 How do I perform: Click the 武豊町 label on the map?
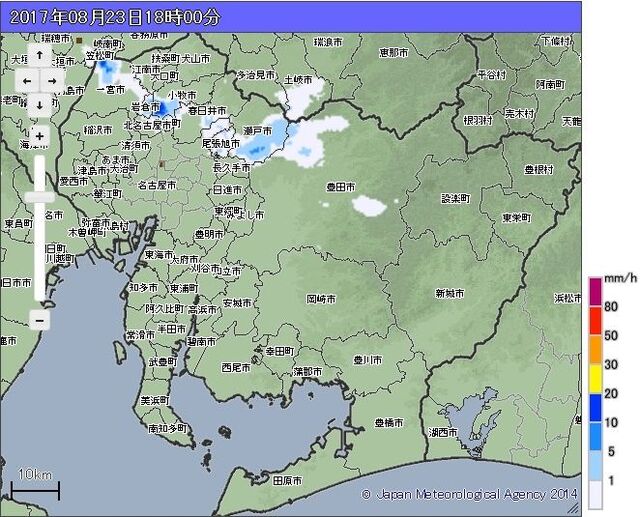click(163, 362)
